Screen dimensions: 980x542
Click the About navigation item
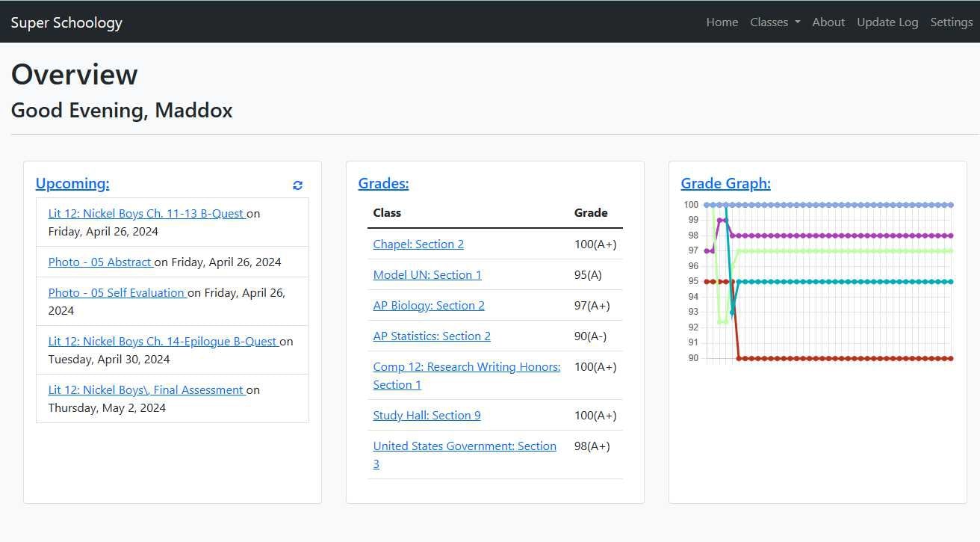coord(828,22)
